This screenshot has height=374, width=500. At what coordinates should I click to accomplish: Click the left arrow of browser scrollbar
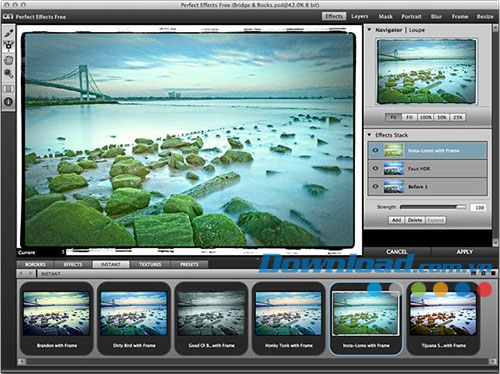(x=22, y=361)
